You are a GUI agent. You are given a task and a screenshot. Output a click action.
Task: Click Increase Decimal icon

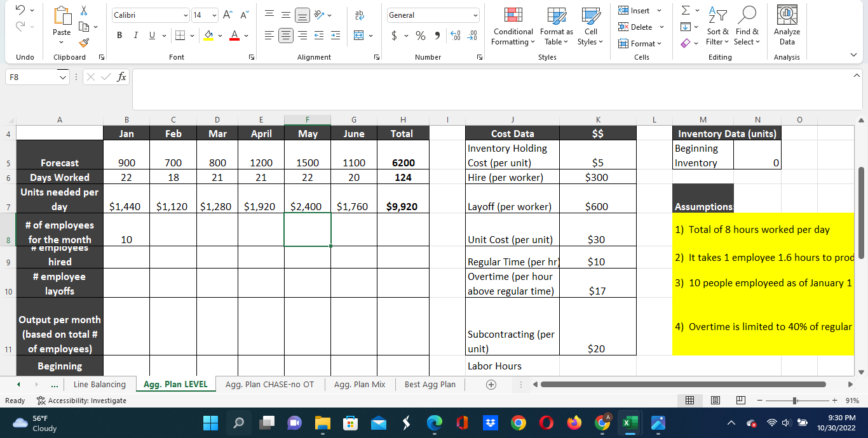pos(456,35)
